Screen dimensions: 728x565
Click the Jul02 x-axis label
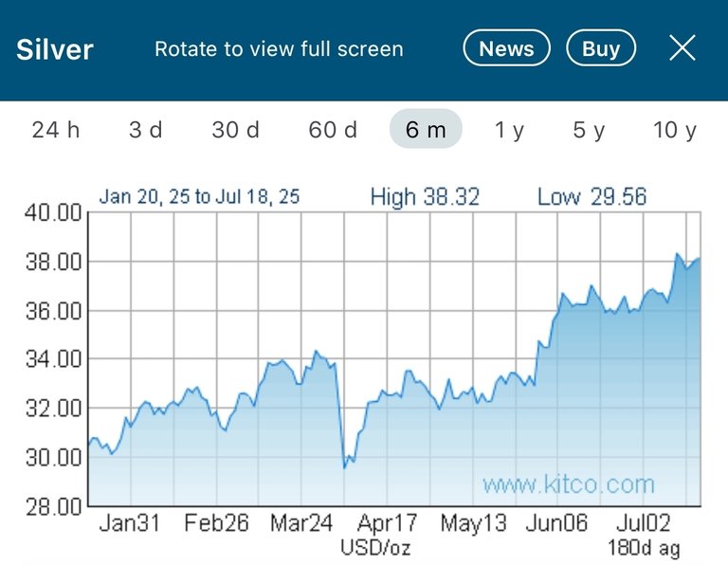(x=644, y=523)
